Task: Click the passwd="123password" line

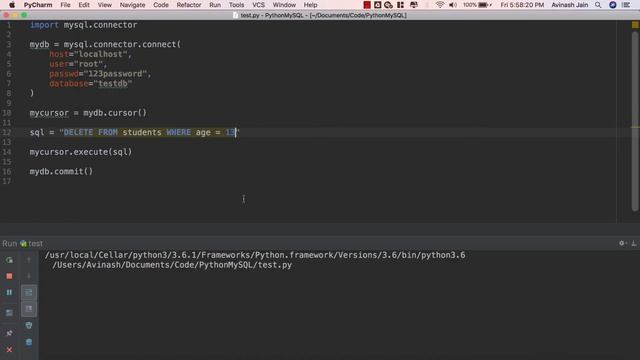Action: point(100,74)
